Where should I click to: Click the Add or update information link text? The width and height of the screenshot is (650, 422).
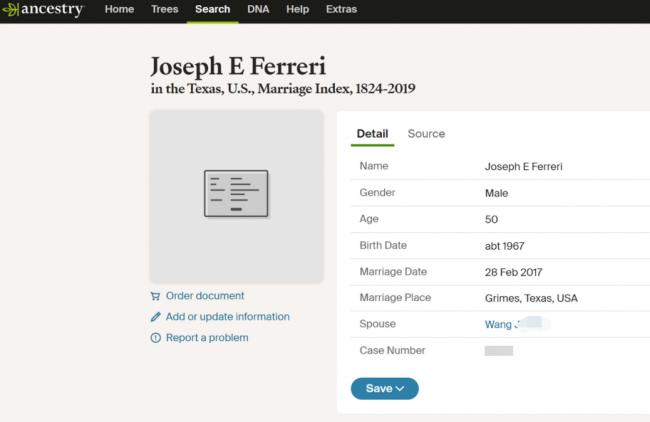227,317
